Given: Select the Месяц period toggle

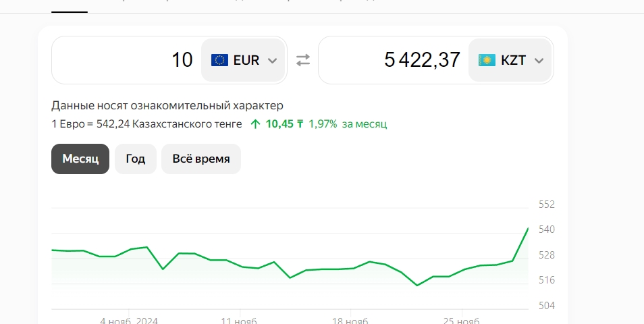Looking at the screenshot, I should point(80,159).
